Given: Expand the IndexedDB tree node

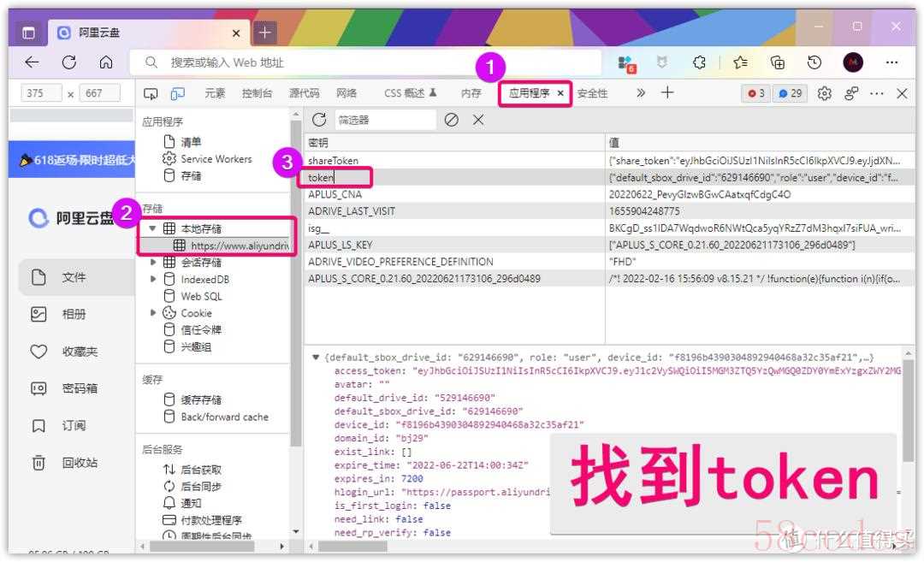Looking at the screenshot, I should tap(152, 279).
